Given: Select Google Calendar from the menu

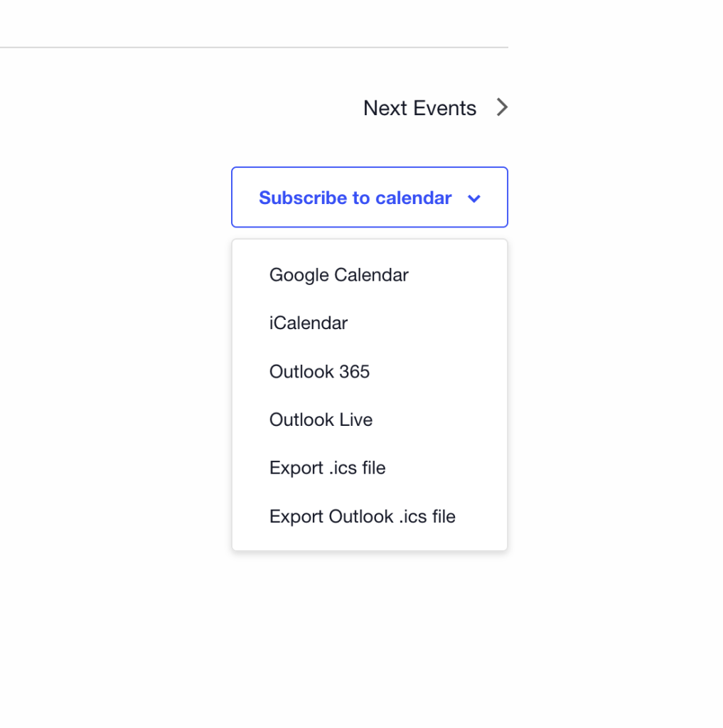Looking at the screenshot, I should coord(338,275).
